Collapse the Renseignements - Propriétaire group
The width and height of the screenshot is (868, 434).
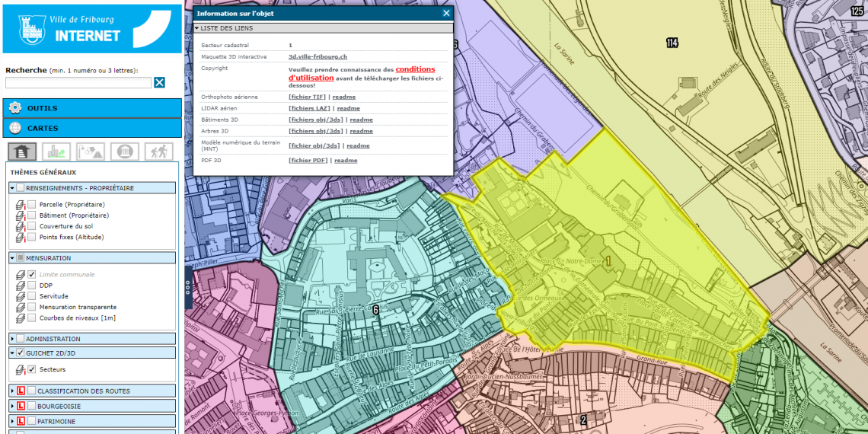tap(12, 188)
